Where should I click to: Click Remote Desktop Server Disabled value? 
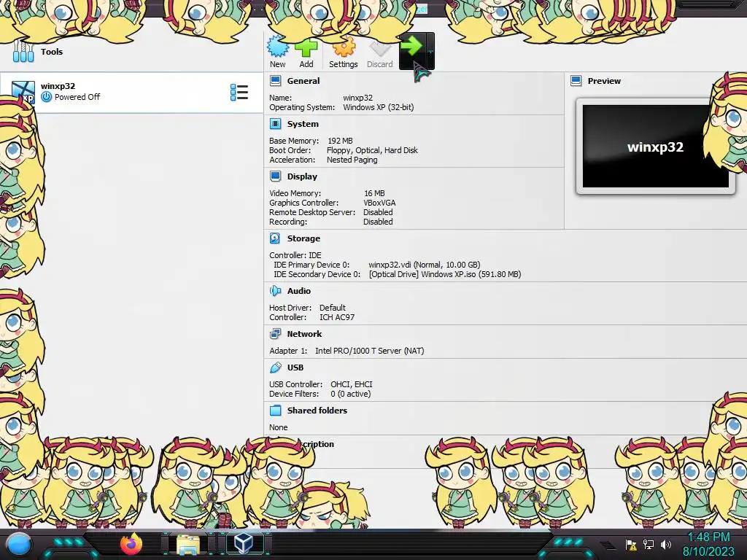378,212
